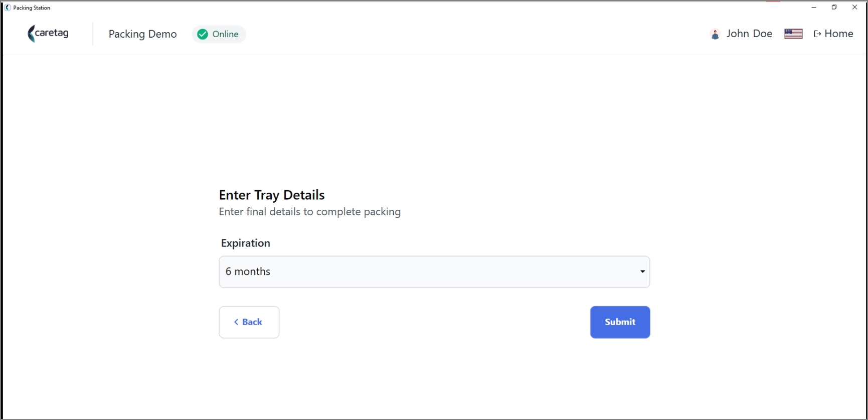This screenshot has height=420, width=868.
Task: Minimize the Packing Station window
Action: [x=814, y=8]
